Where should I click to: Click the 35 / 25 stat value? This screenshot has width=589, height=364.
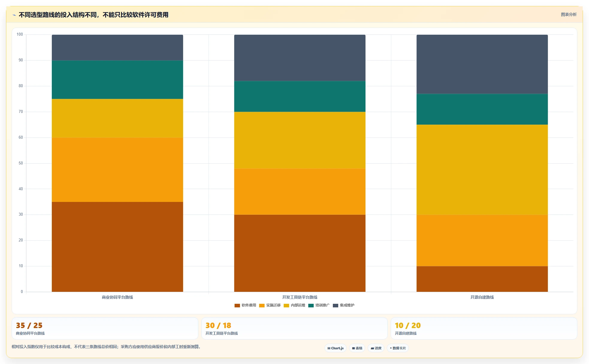pos(29,325)
